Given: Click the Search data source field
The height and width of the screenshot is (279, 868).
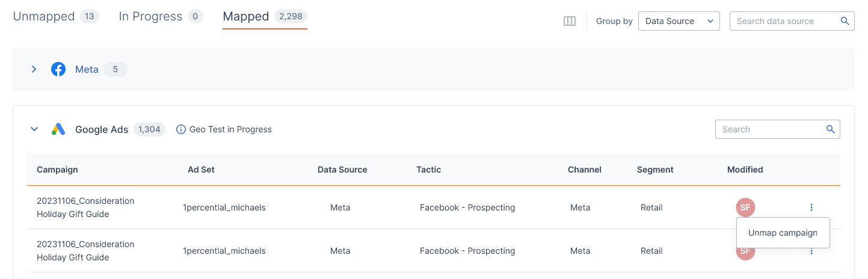Looking at the screenshot, I should [792, 21].
